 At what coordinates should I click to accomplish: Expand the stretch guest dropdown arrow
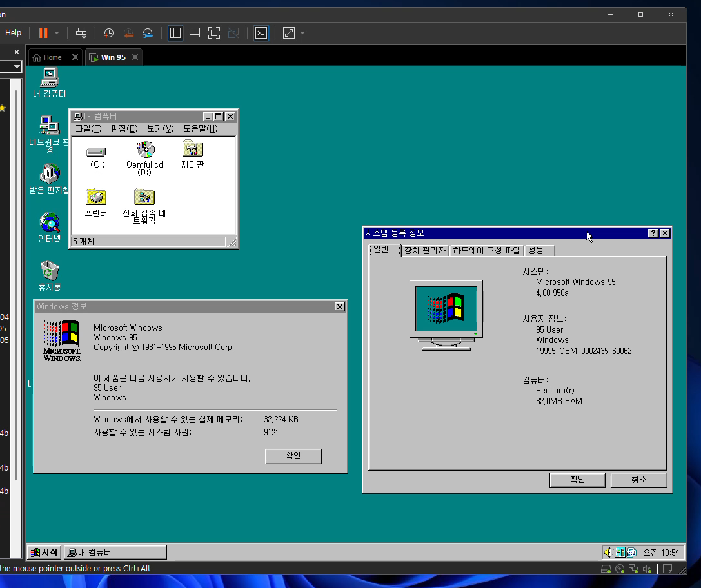click(x=302, y=33)
